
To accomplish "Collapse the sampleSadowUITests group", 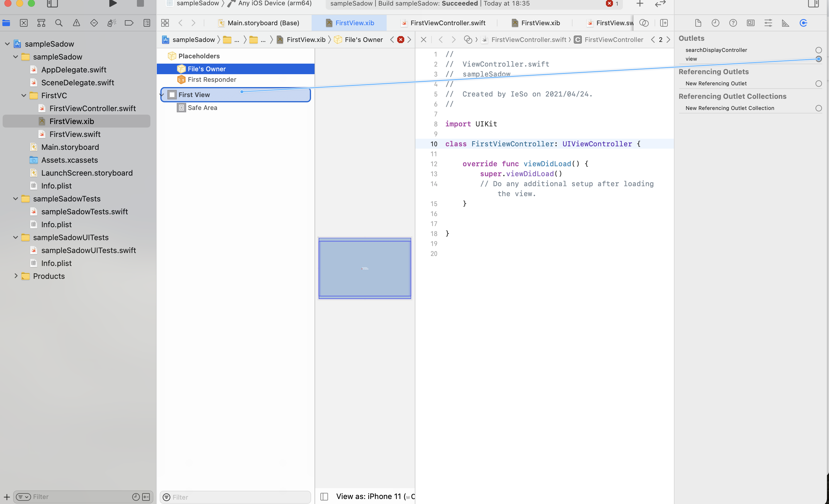I will [16, 237].
